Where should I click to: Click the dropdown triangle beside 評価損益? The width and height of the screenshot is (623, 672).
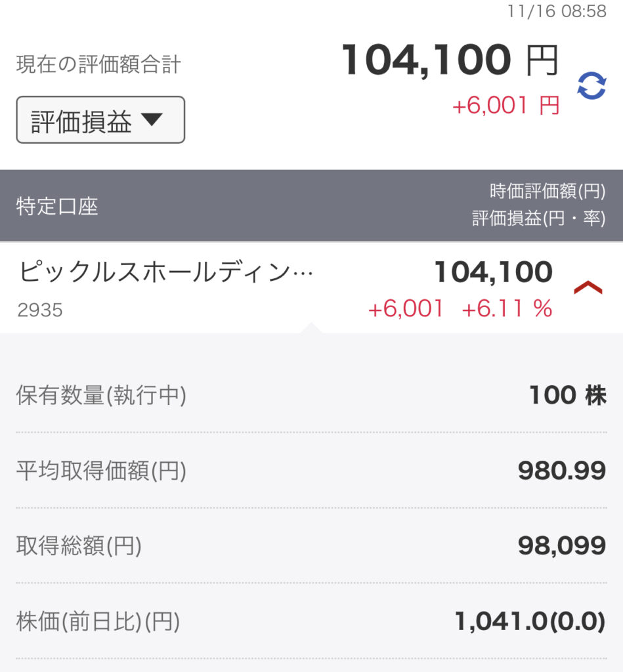(152, 119)
